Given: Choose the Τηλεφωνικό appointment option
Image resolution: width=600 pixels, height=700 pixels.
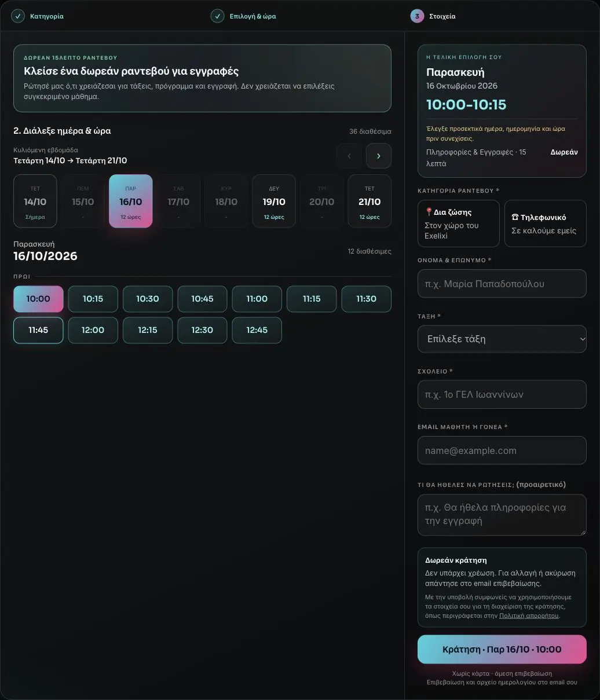Looking at the screenshot, I should pyautogui.click(x=546, y=223).
